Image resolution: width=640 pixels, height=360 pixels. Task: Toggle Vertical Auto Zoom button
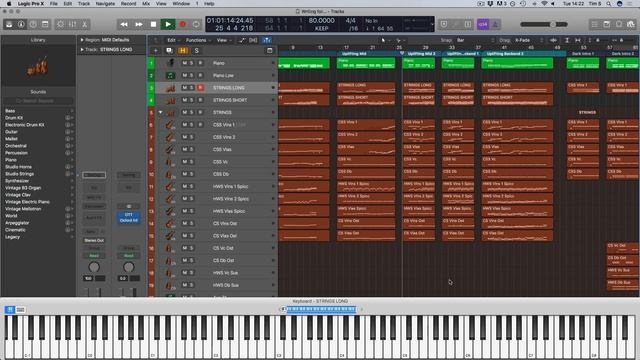[567, 40]
